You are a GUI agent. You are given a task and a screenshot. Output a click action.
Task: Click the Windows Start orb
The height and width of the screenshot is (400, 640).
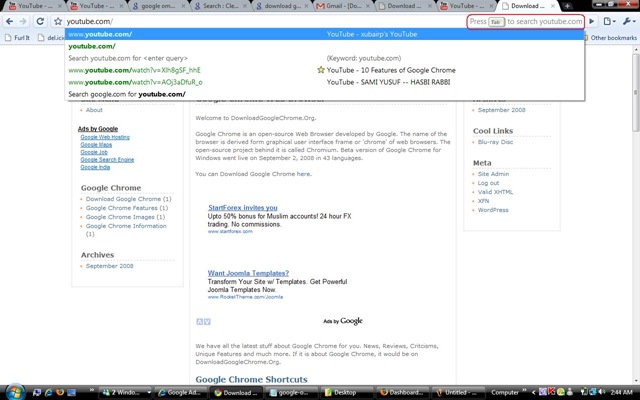pos(12,391)
